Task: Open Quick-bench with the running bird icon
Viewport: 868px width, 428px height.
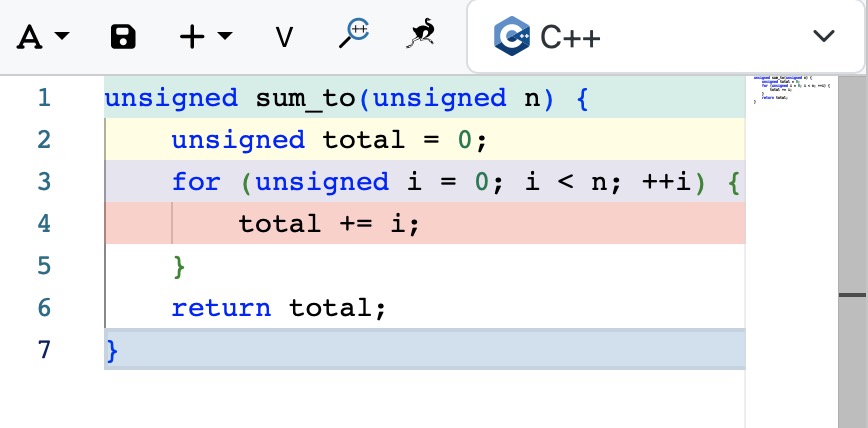Action: coord(422,34)
